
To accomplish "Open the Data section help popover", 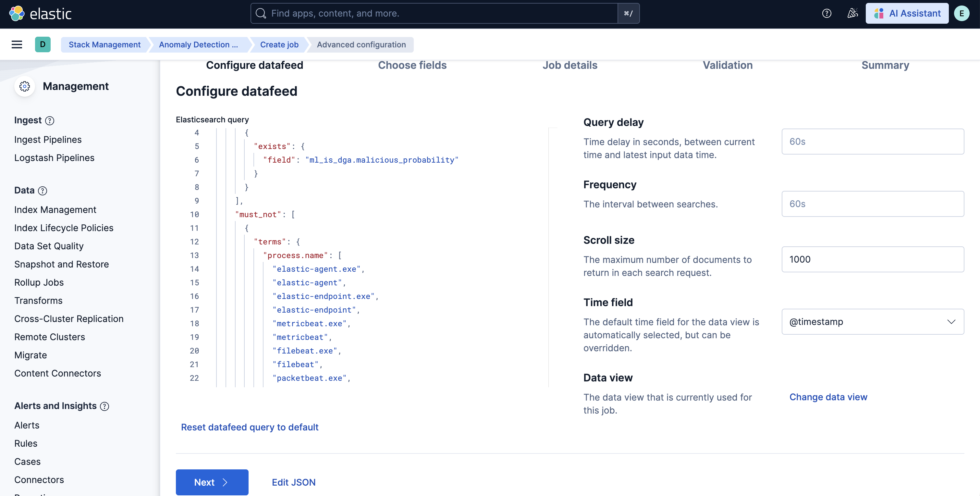I will [43, 191].
